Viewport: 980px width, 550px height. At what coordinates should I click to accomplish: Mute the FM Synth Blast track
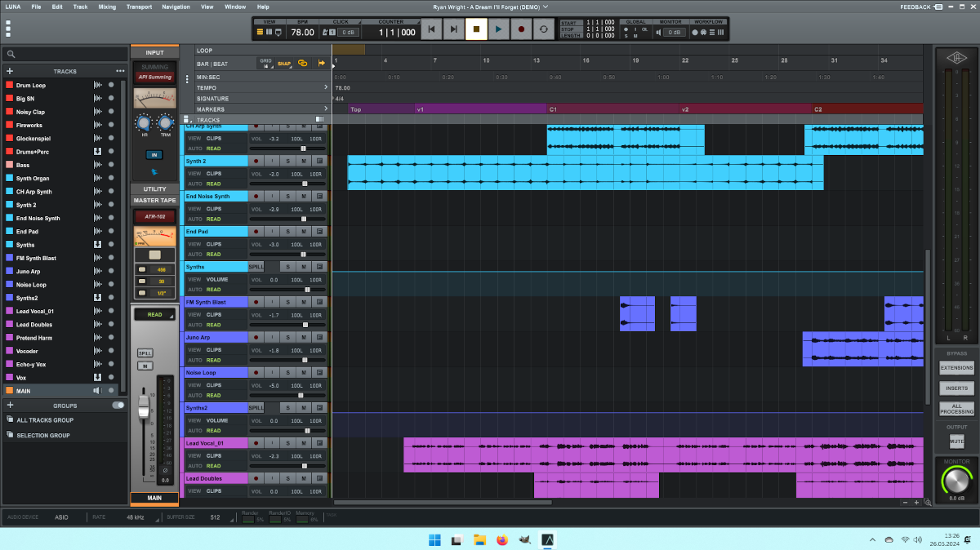coord(303,302)
